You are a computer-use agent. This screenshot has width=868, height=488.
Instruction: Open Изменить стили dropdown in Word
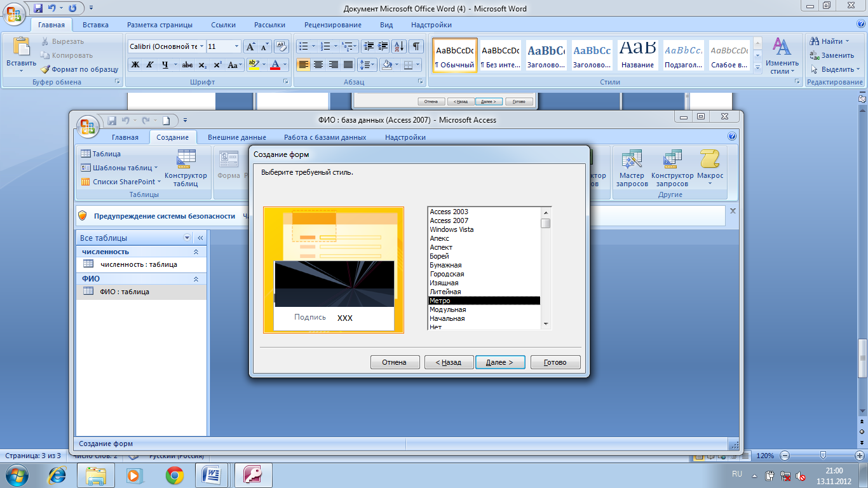tap(782, 56)
